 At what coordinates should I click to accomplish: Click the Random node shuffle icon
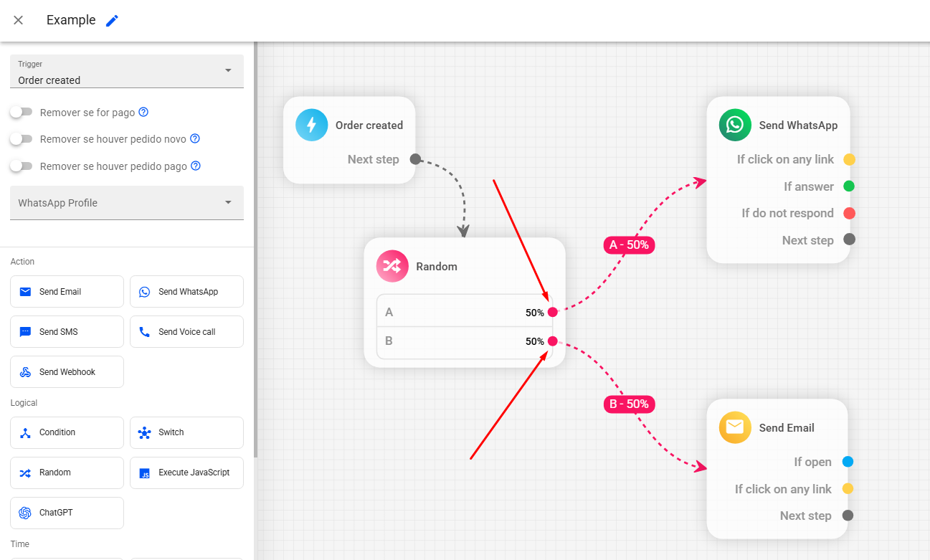tap(392, 266)
